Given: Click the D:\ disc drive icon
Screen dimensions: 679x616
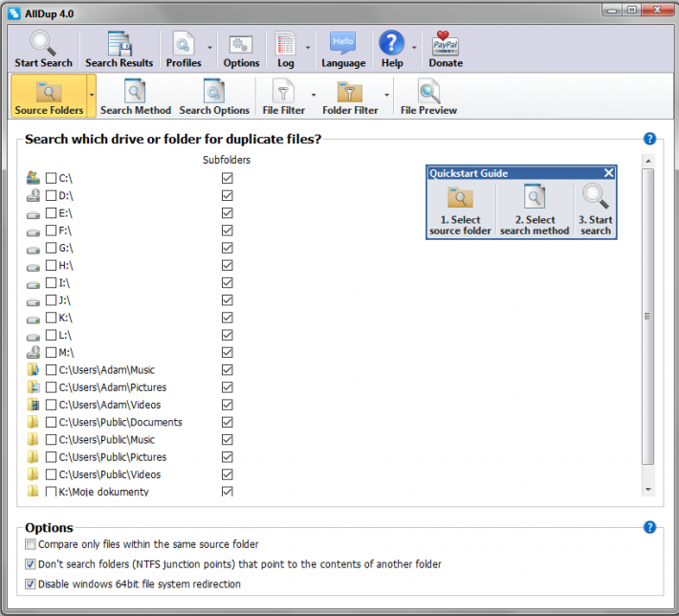Looking at the screenshot, I should pyautogui.click(x=33, y=195).
